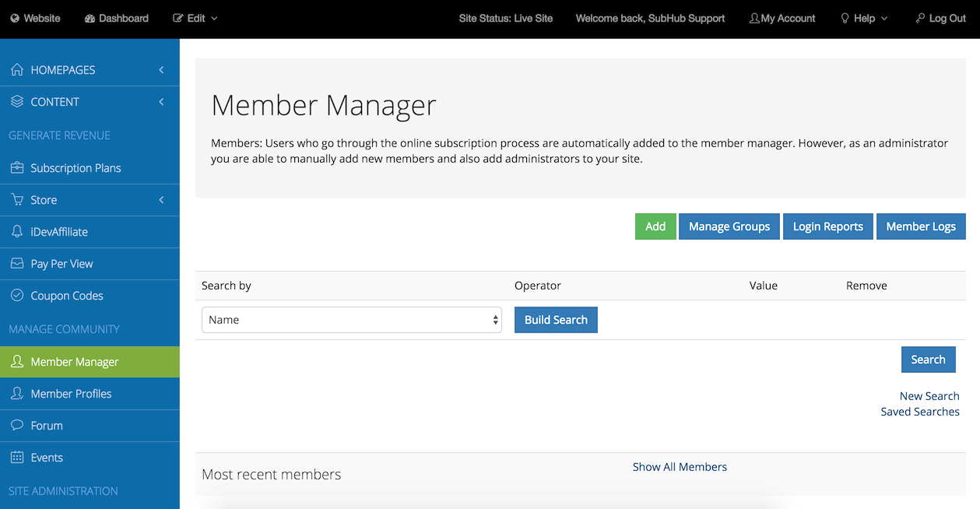Viewport: 980px width, 509px height.
Task: Click the 'SITE ADMINISTRATION' sidebar heading
Action: (63, 491)
